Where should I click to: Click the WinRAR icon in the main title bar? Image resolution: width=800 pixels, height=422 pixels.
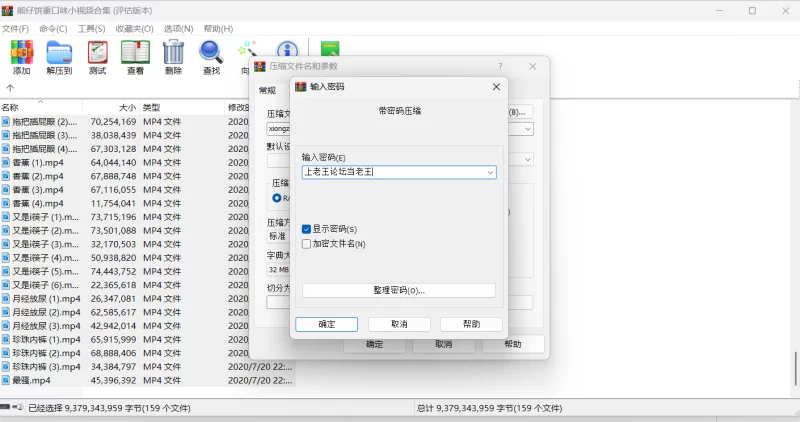pyautogui.click(x=7, y=11)
